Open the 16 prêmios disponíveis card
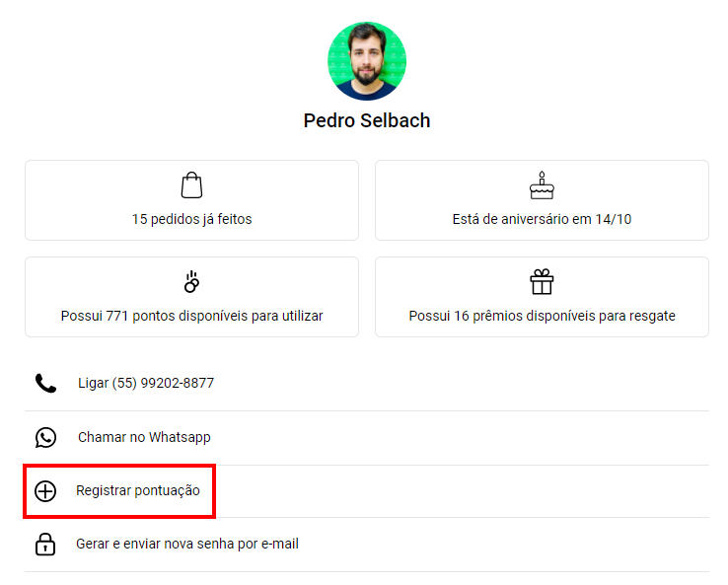The height and width of the screenshot is (585, 728). coord(542,297)
